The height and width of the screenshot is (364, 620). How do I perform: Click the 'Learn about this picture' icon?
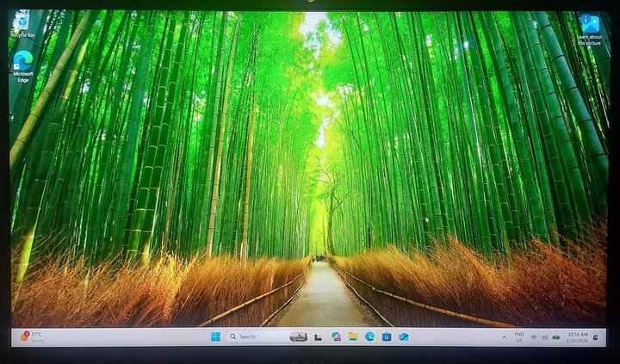pos(590,29)
